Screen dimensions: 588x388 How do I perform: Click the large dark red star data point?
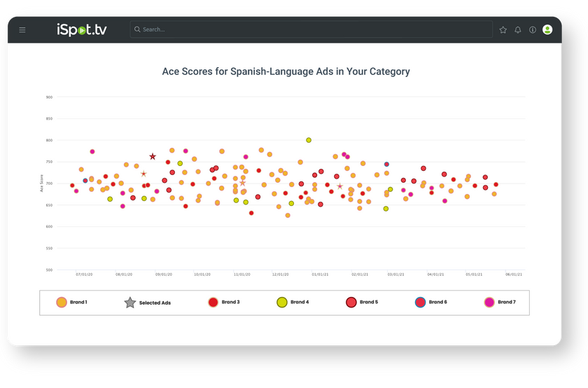pos(153,157)
